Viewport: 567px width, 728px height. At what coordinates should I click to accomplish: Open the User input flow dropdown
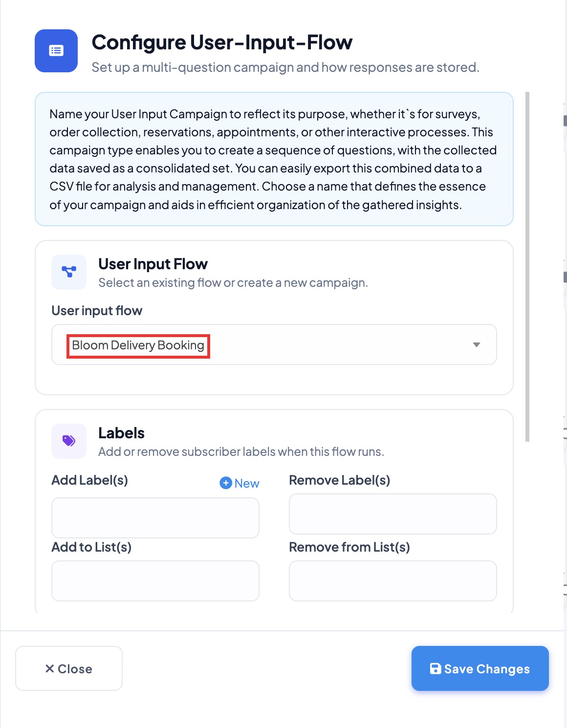pos(274,344)
